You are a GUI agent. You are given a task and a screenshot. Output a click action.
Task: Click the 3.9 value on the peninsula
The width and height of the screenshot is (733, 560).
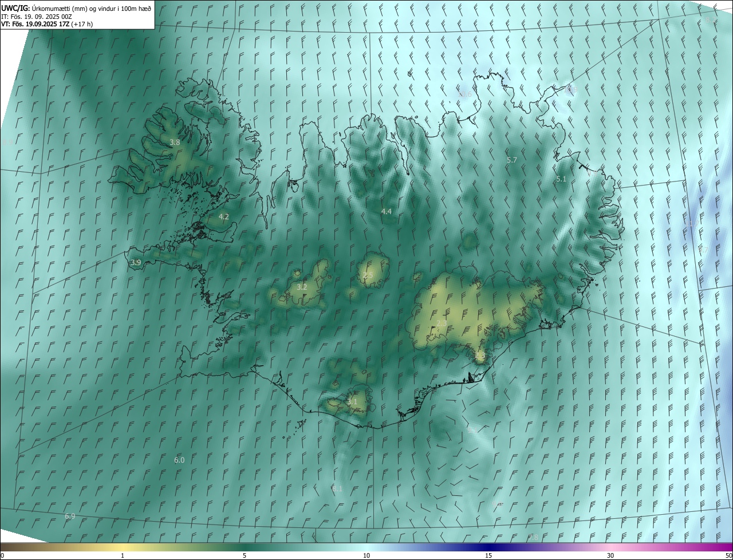[136, 262]
